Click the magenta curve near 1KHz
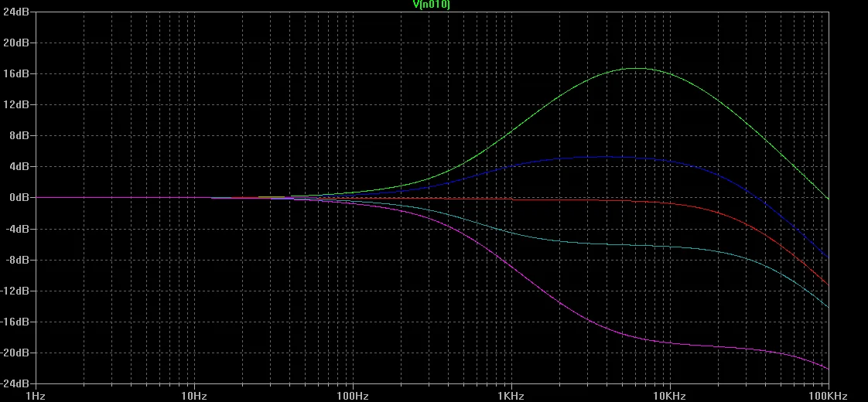 [x=511, y=262]
